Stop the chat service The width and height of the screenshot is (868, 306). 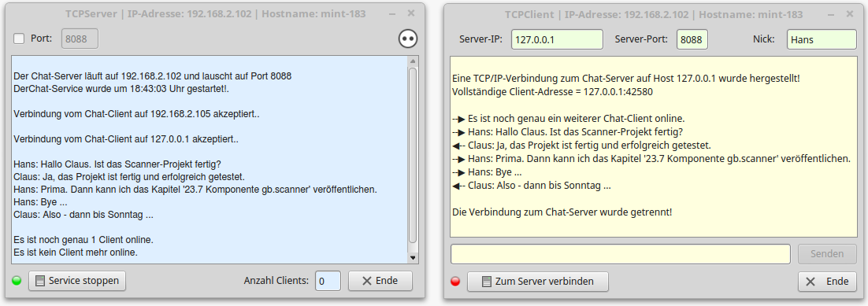pos(77,281)
